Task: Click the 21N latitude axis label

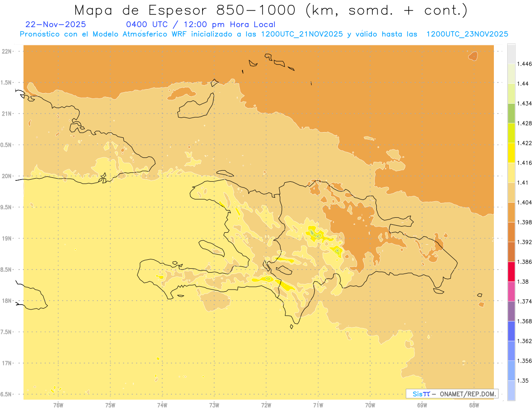Action: click(6, 114)
